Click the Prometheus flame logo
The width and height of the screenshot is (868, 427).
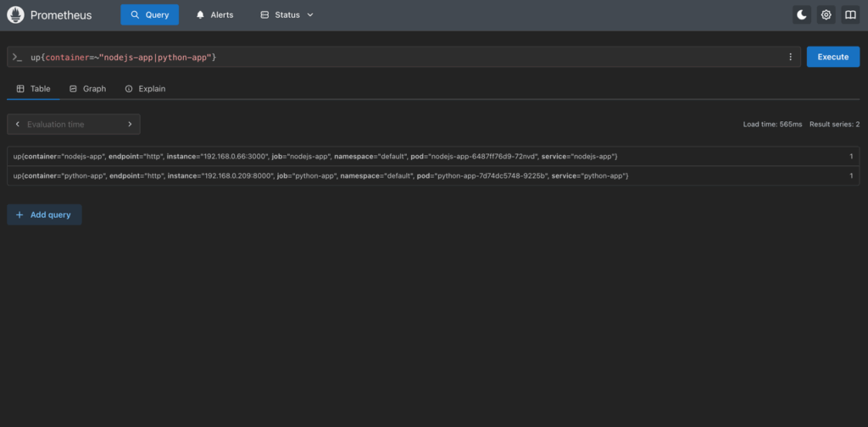[15, 15]
